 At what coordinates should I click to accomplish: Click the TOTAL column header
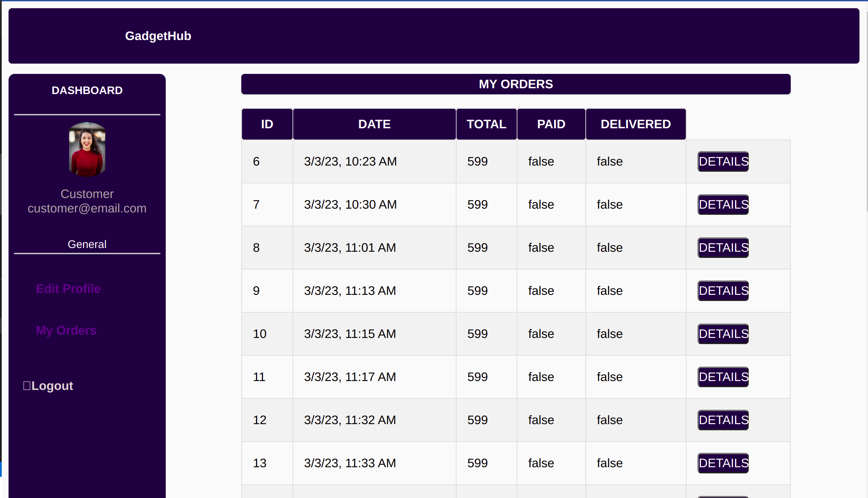[486, 124]
